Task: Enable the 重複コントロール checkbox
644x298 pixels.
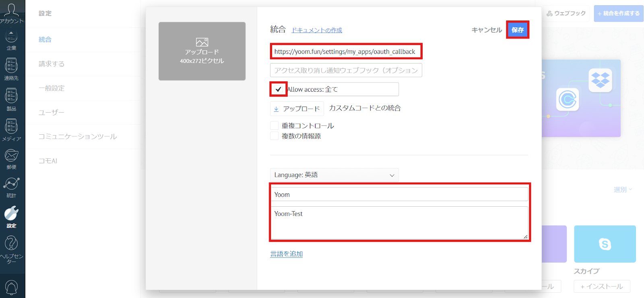Action: click(275, 125)
